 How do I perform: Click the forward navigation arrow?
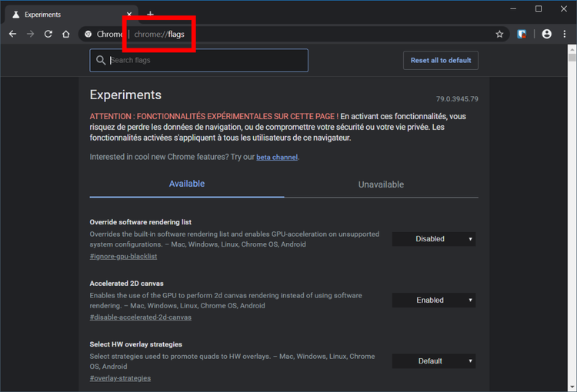[x=31, y=34]
